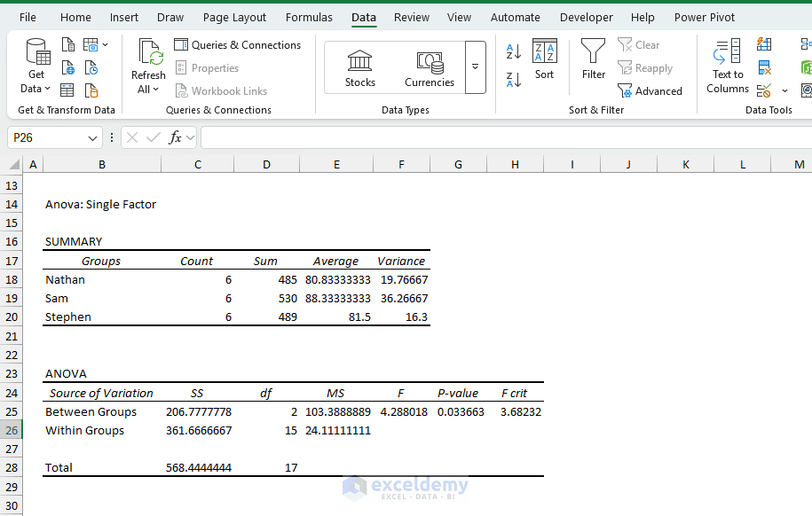
Task: Switch to the Home tab
Action: tap(75, 18)
